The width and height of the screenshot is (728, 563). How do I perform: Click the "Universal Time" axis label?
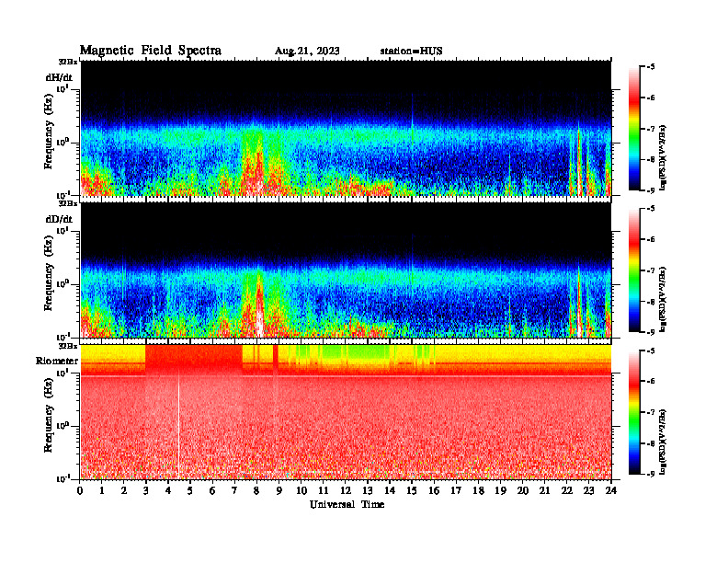(x=347, y=504)
